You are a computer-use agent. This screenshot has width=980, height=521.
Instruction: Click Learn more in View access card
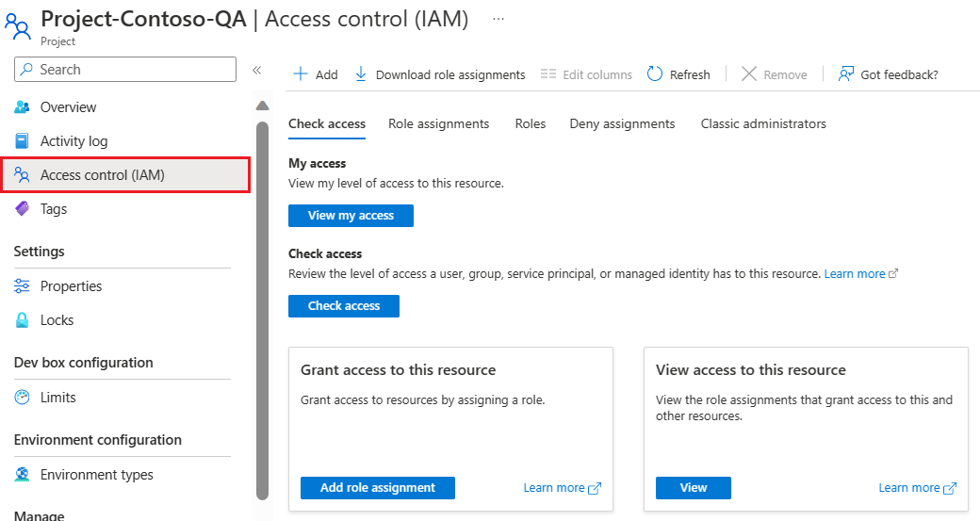(908, 488)
